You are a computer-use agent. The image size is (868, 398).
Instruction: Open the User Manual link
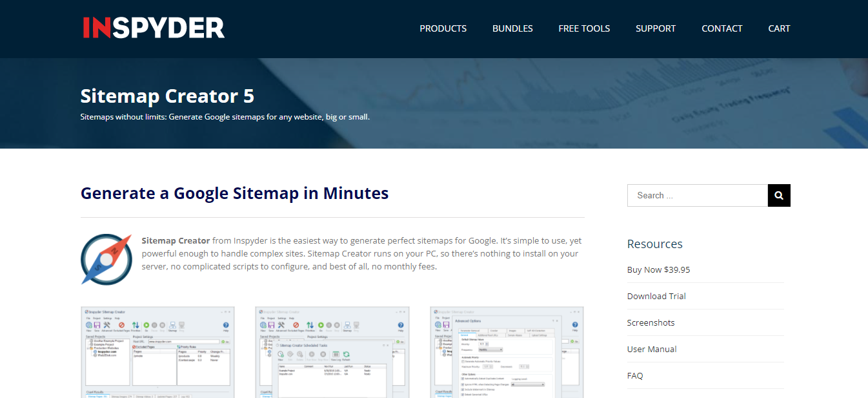click(x=652, y=349)
